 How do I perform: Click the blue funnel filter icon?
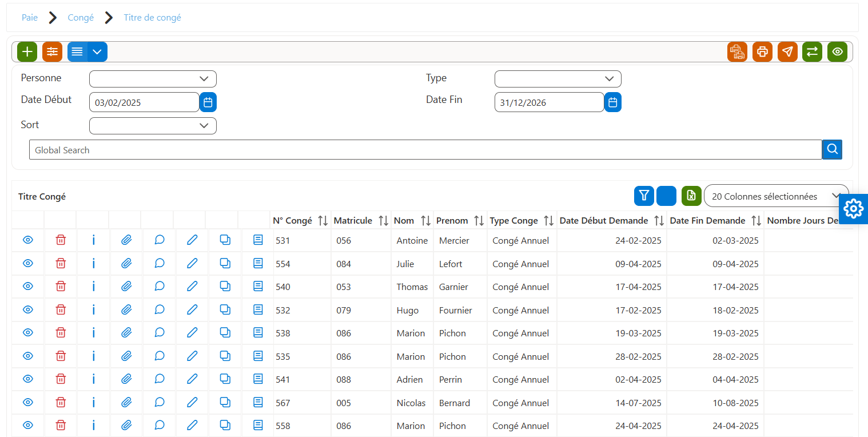644,196
